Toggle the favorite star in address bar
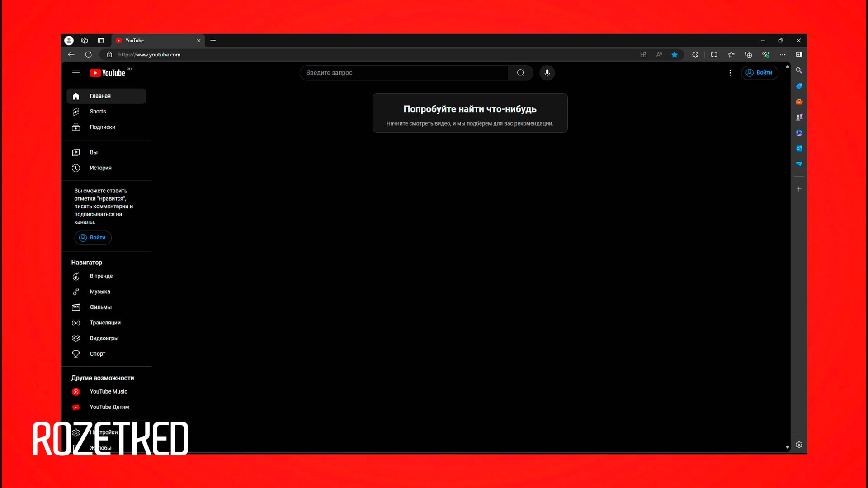The image size is (868, 488). point(674,55)
